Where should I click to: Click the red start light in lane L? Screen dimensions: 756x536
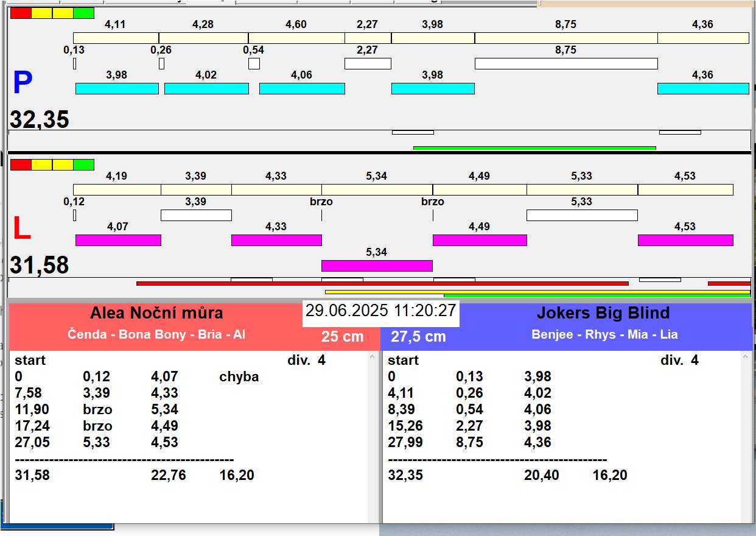tap(21, 164)
